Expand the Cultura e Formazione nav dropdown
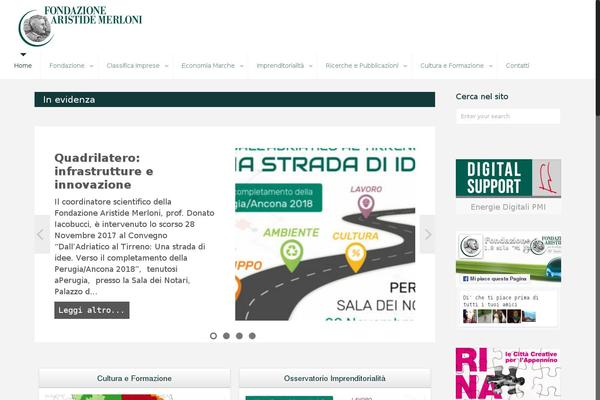The image size is (600, 400). coord(456,65)
